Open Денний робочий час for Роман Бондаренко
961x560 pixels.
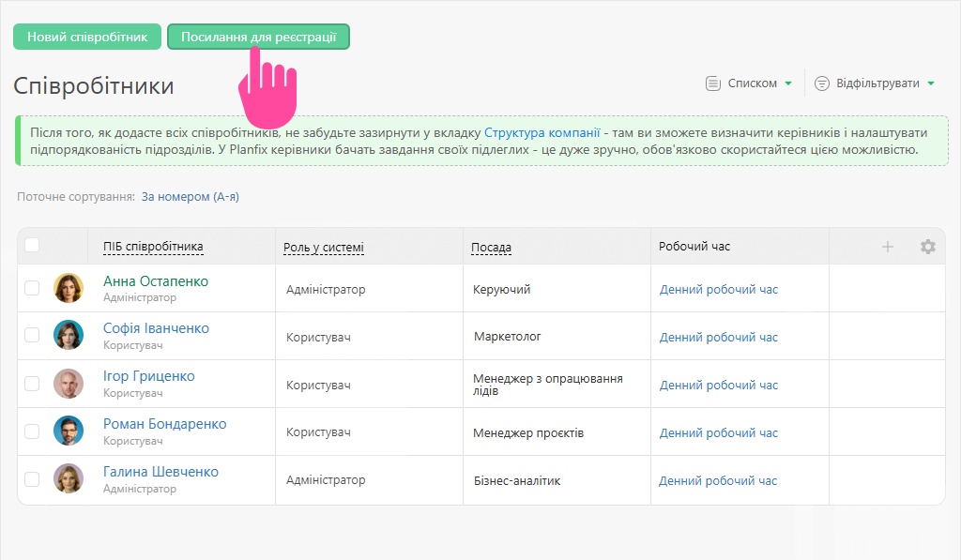pyautogui.click(x=718, y=433)
